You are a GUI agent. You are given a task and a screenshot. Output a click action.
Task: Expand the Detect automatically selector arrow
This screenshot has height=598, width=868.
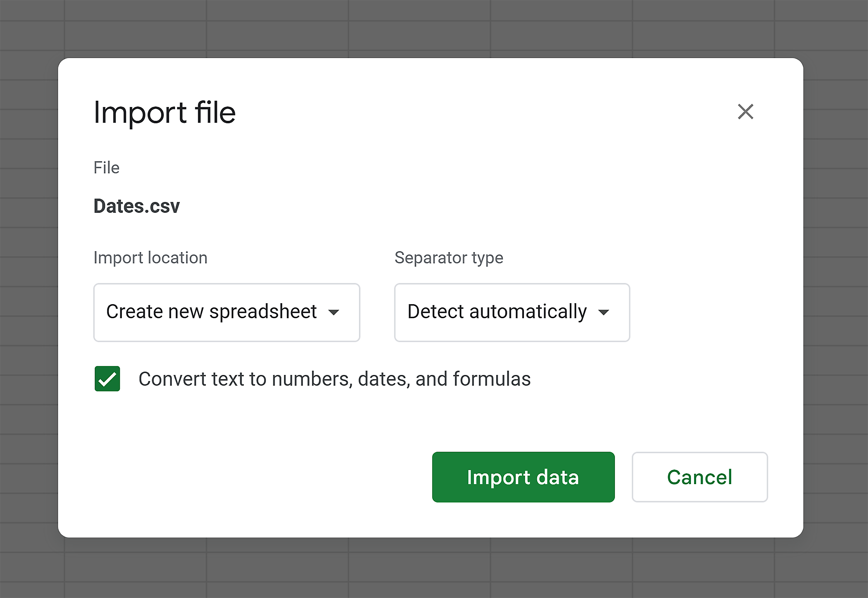(604, 313)
